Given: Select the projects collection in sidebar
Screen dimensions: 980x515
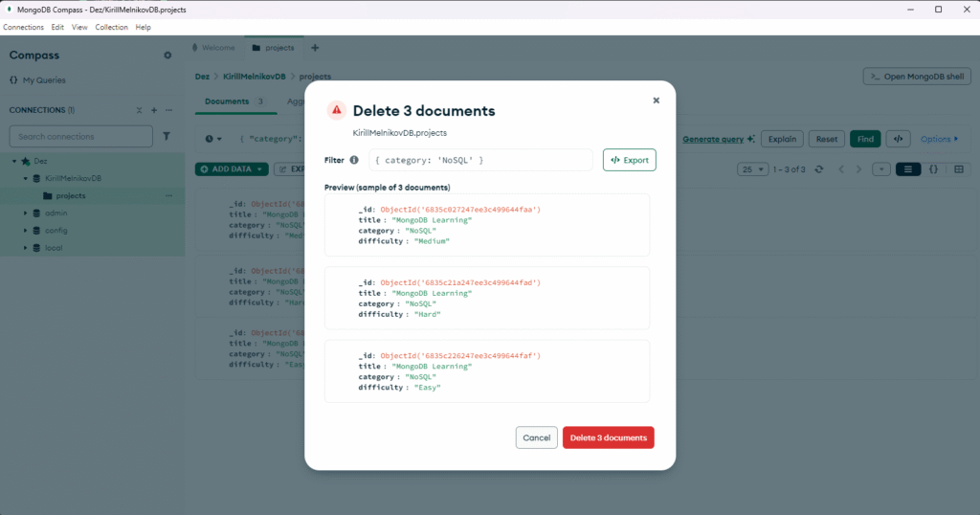Looking at the screenshot, I should [71, 195].
